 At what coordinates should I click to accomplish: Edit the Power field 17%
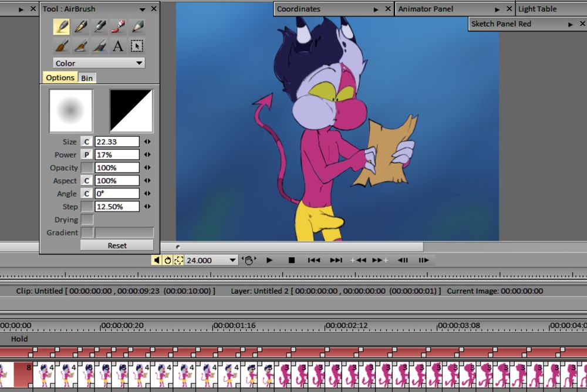click(117, 154)
